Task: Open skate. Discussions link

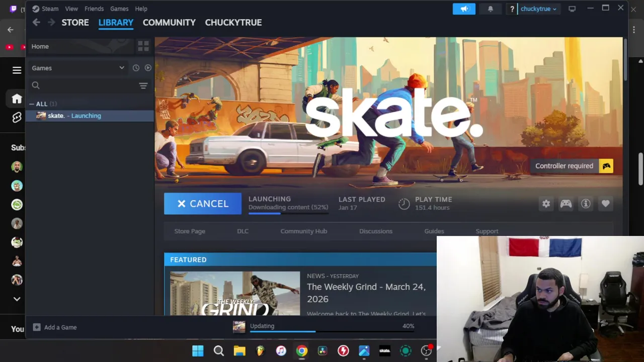Action: coord(376,231)
